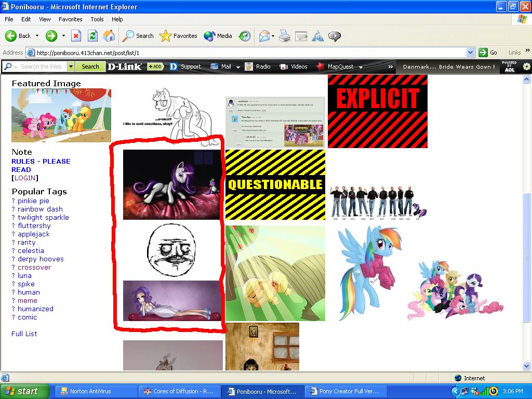The width and height of the screenshot is (532, 399).
Task: Click the green Forward arrow button
Action: point(51,36)
